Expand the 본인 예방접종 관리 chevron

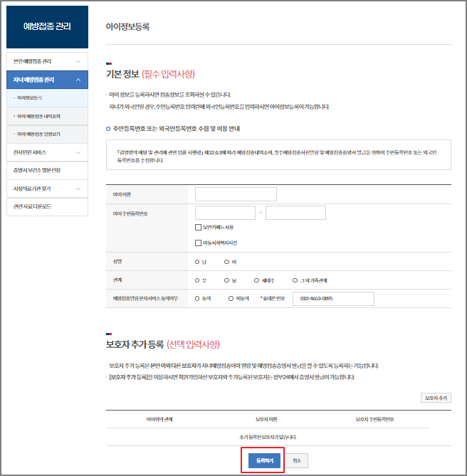pyautogui.click(x=78, y=61)
